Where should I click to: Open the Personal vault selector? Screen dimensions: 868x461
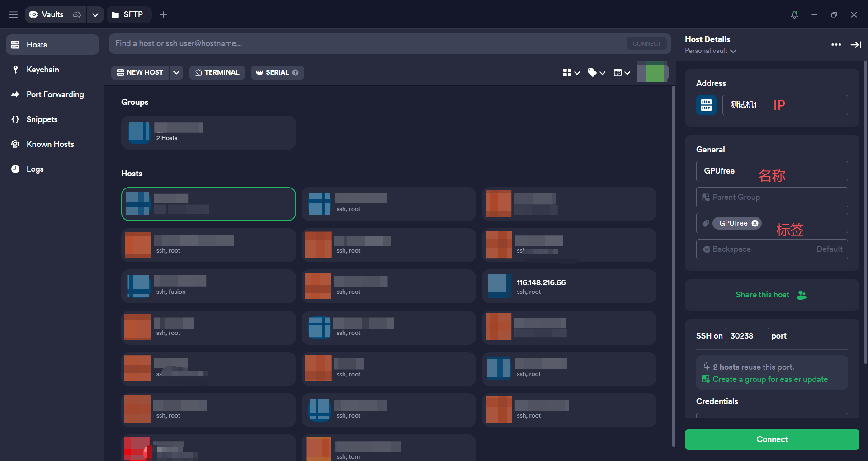click(x=710, y=51)
